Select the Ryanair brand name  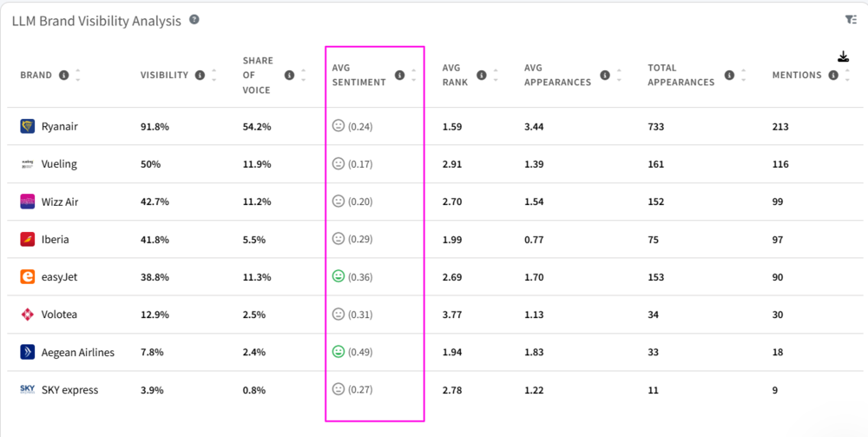(60, 126)
